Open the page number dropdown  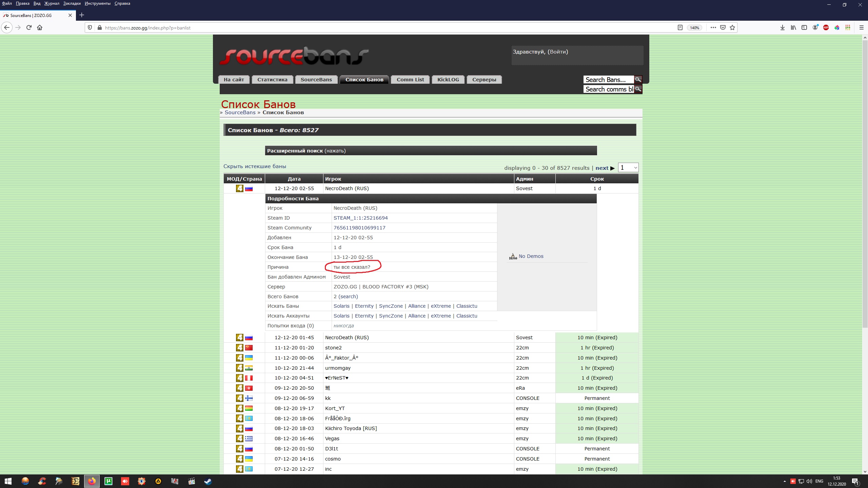coord(628,168)
